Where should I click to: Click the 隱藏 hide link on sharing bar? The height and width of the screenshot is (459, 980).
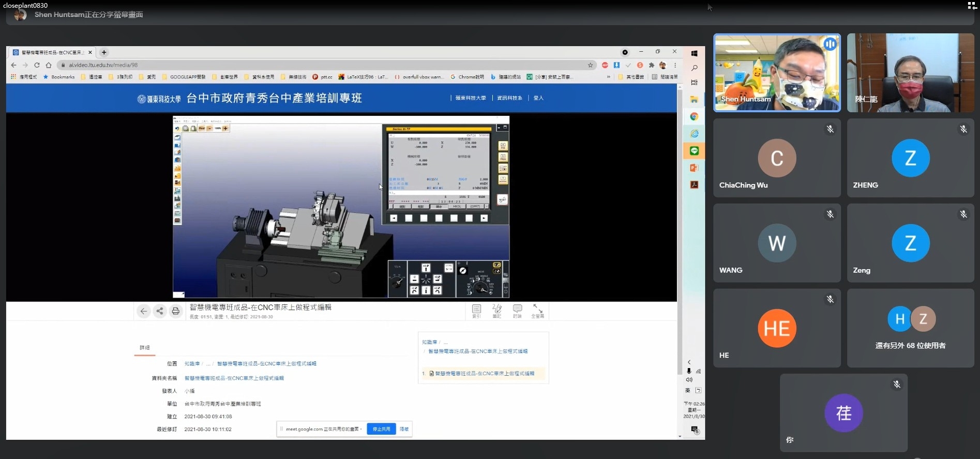pos(404,429)
